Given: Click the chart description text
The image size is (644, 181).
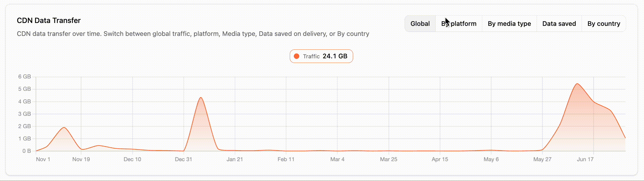Looking at the screenshot, I should coord(193,34).
